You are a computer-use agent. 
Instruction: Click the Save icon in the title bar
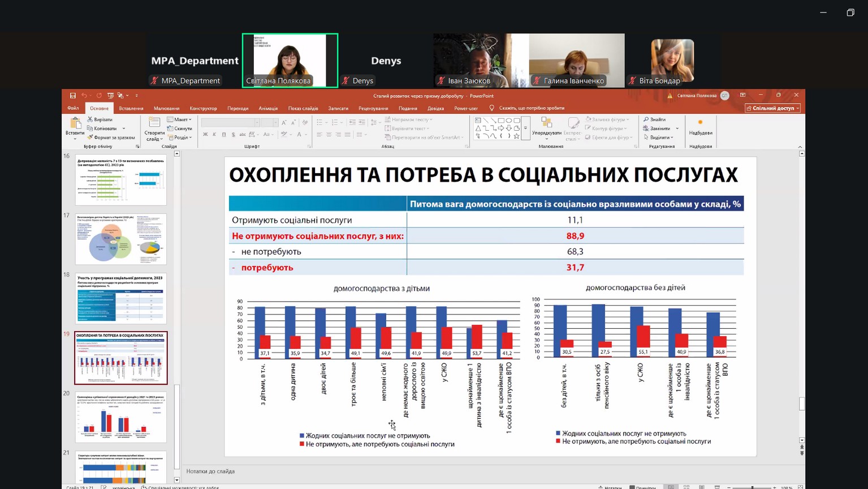pyautogui.click(x=72, y=96)
